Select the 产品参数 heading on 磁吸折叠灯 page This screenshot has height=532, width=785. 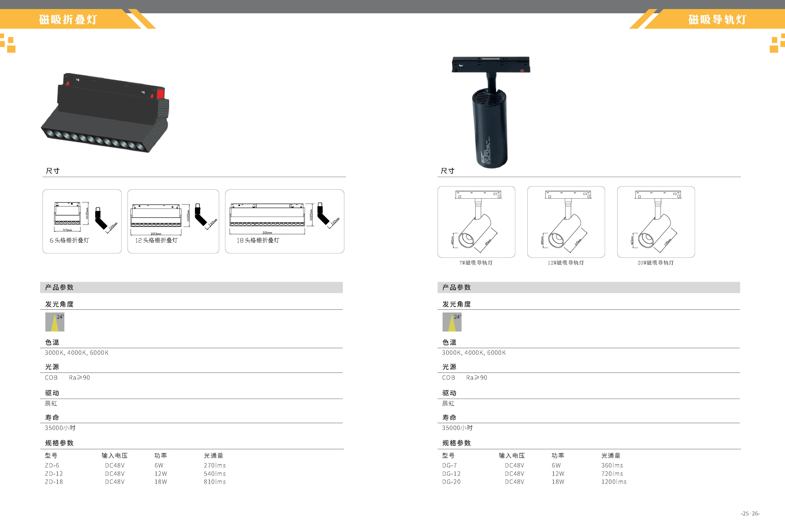59,287
